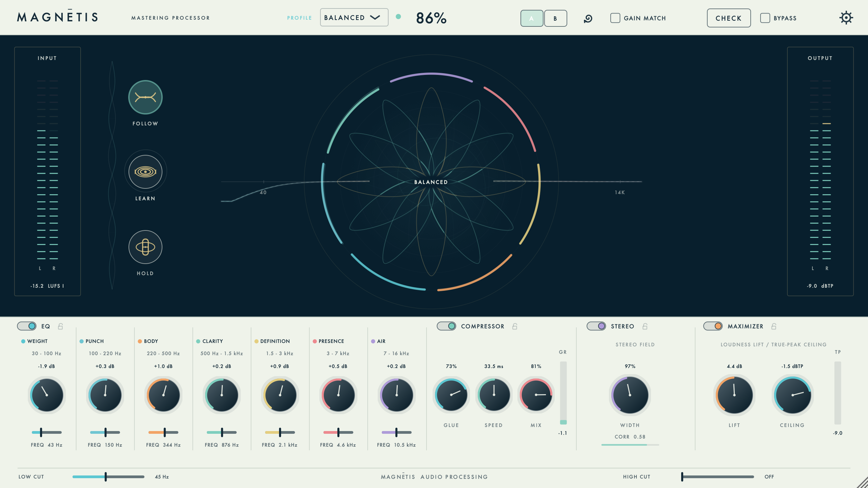Click the -9.0 dBTP output reading
The width and height of the screenshot is (868, 488).
point(820,286)
